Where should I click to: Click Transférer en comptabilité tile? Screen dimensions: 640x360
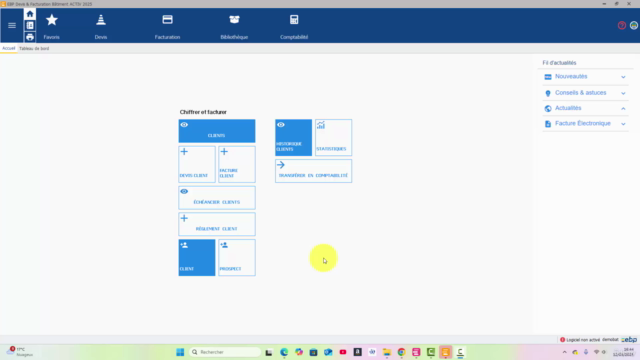point(313,171)
